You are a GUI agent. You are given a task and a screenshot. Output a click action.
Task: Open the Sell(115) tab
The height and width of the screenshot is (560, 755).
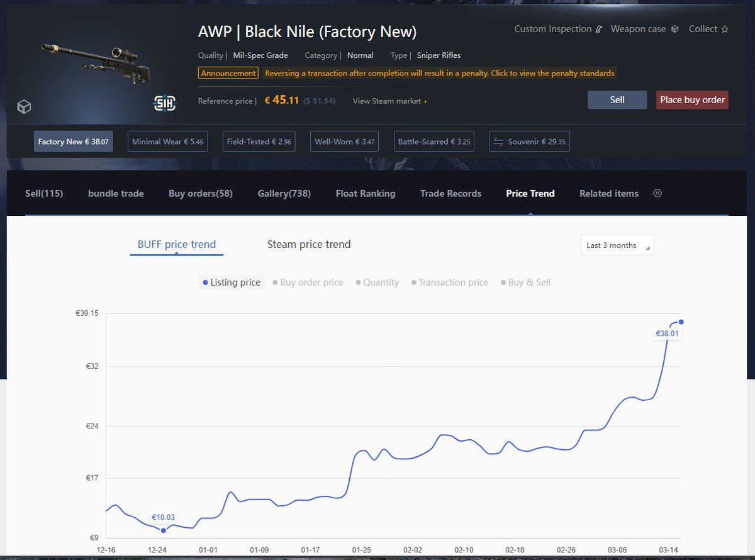pyautogui.click(x=44, y=193)
